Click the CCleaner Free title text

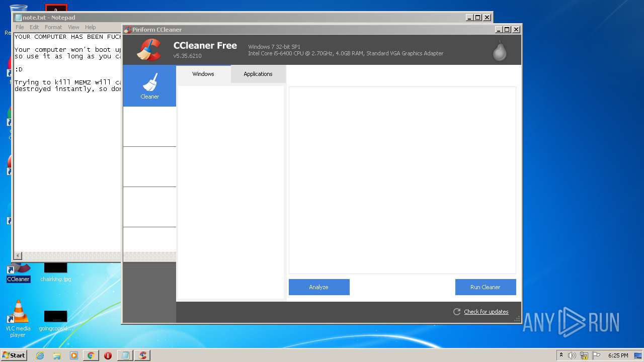pos(205,46)
